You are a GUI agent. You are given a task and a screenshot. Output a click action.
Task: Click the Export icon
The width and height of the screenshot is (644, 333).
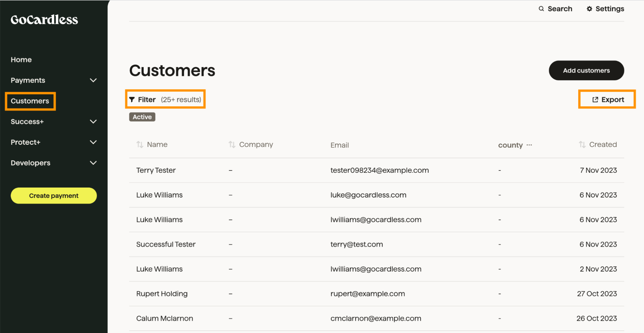tap(594, 99)
